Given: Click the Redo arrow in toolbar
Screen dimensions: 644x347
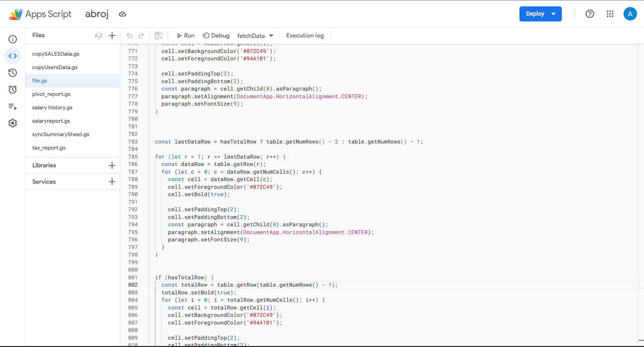Looking at the screenshot, I should [141, 36].
